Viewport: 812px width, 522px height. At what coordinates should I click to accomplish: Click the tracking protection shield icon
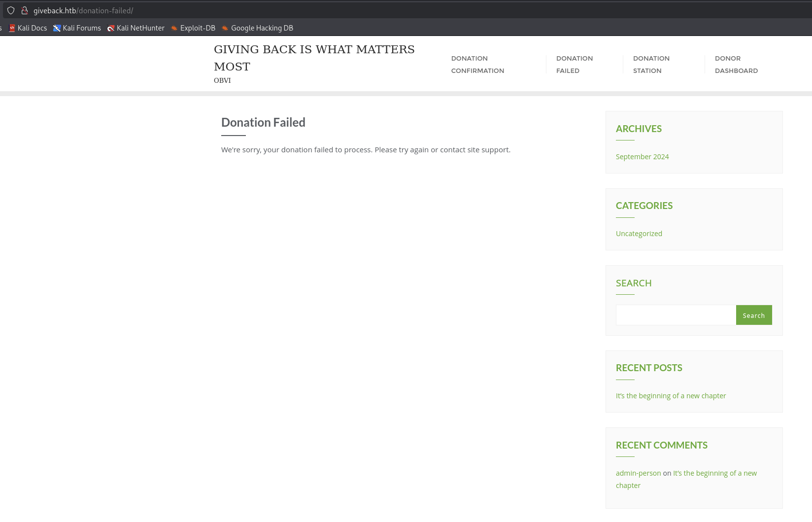(x=10, y=10)
